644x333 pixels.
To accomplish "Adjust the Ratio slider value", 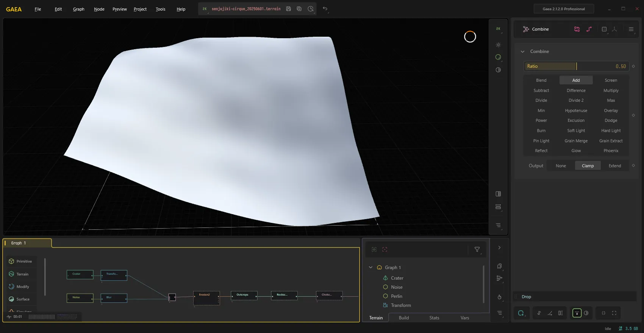I will pyautogui.click(x=576, y=66).
